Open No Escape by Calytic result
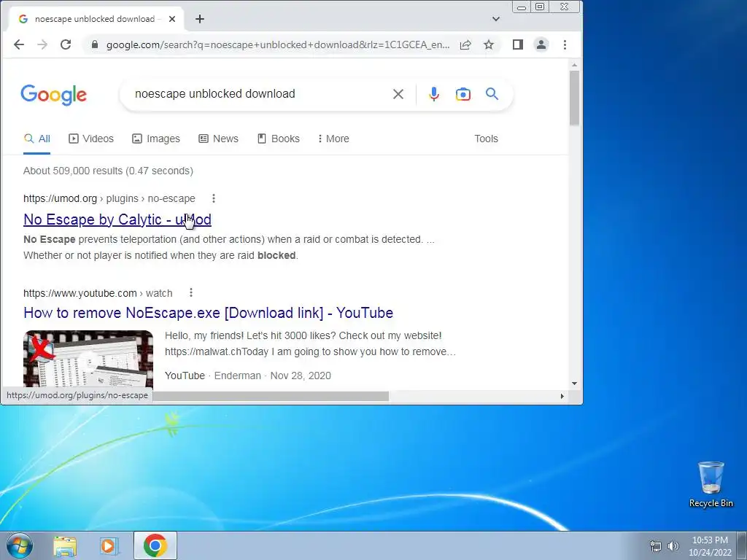Viewport: 747px width, 560px height. click(x=117, y=219)
